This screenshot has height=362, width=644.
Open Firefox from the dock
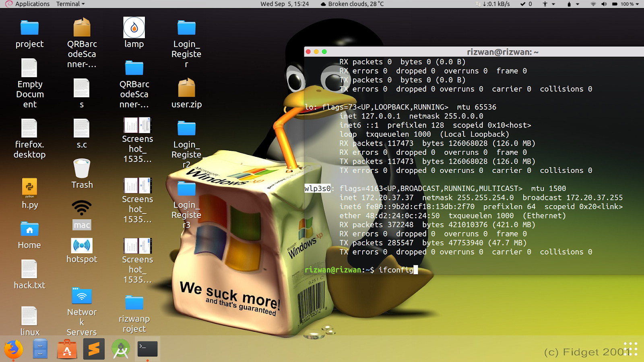tap(13, 349)
